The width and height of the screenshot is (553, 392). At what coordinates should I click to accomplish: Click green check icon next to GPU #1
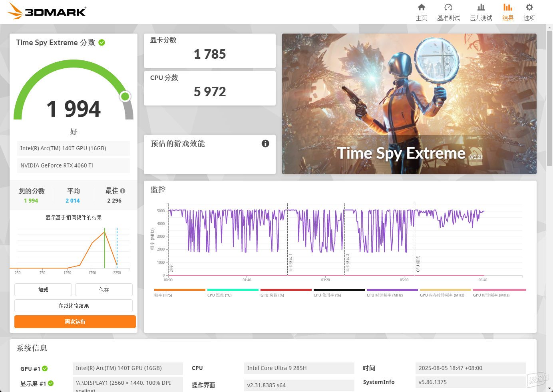click(x=45, y=368)
